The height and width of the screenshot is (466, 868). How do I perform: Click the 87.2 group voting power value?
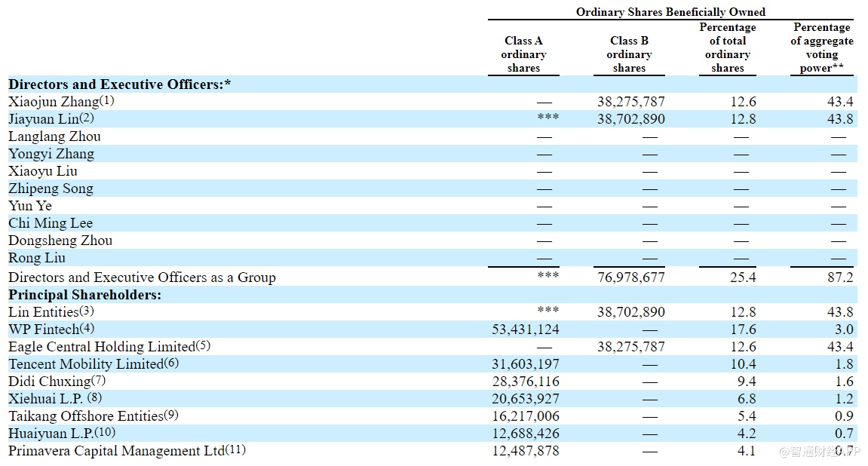[839, 277]
